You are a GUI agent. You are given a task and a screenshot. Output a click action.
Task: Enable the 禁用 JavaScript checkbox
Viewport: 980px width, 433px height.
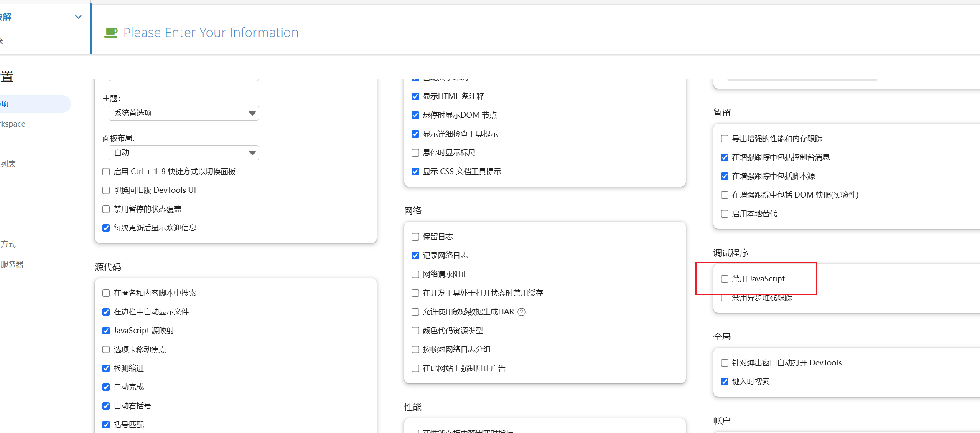point(725,279)
